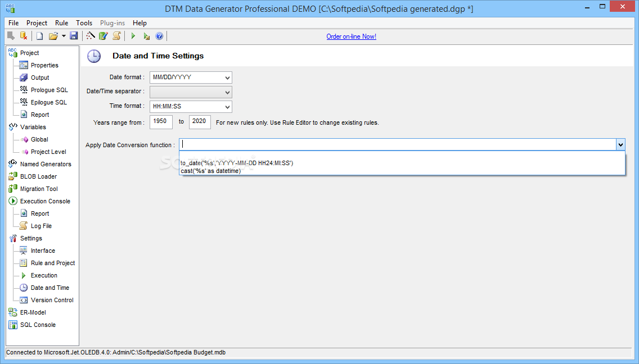The image size is (639, 364).
Task: Open Report under Project
Action: pyautogui.click(x=40, y=115)
